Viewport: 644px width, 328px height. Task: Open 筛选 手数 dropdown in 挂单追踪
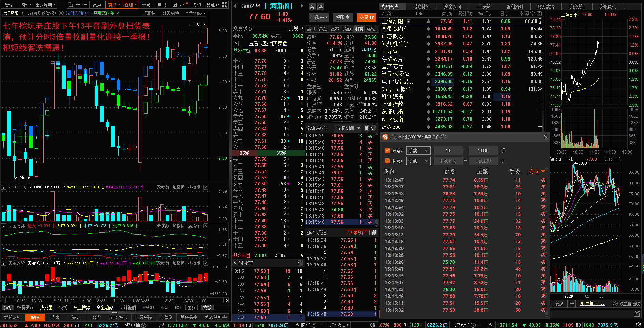[418, 150]
